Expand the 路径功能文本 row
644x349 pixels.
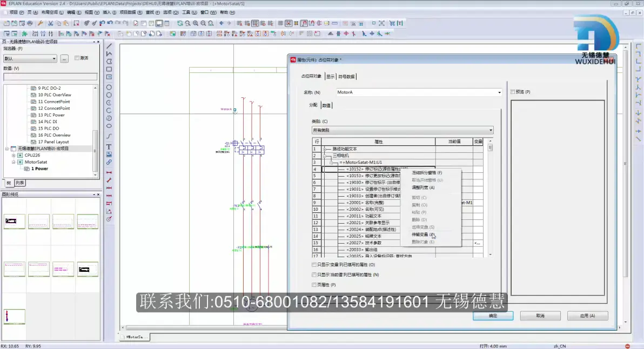click(x=325, y=149)
